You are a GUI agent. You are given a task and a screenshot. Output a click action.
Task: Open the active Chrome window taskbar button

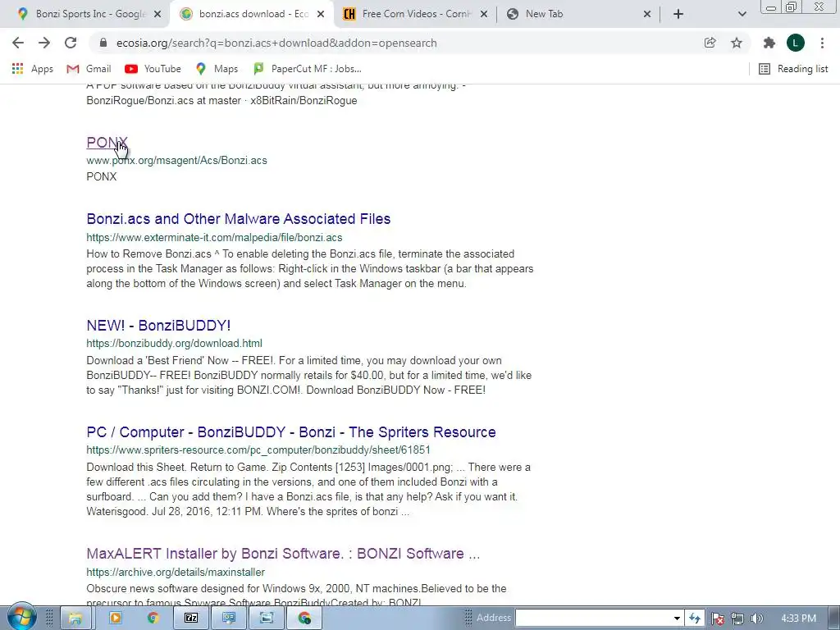tap(305, 619)
